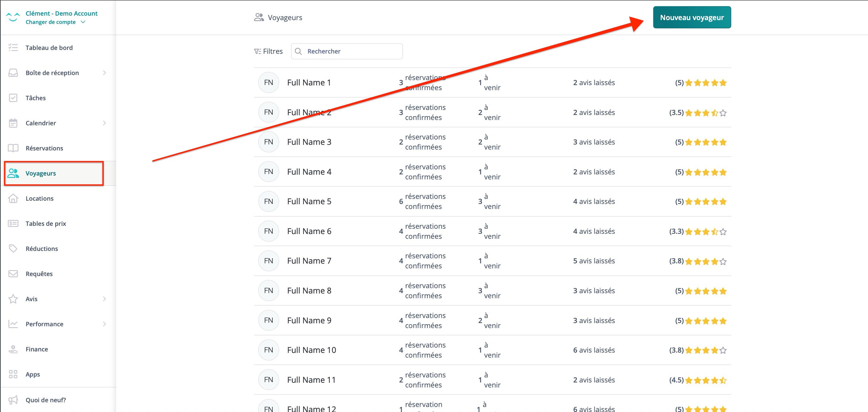Open Tables de prix menu item
868x412 pixels.
pyautogui.click(x=45, y=223)
